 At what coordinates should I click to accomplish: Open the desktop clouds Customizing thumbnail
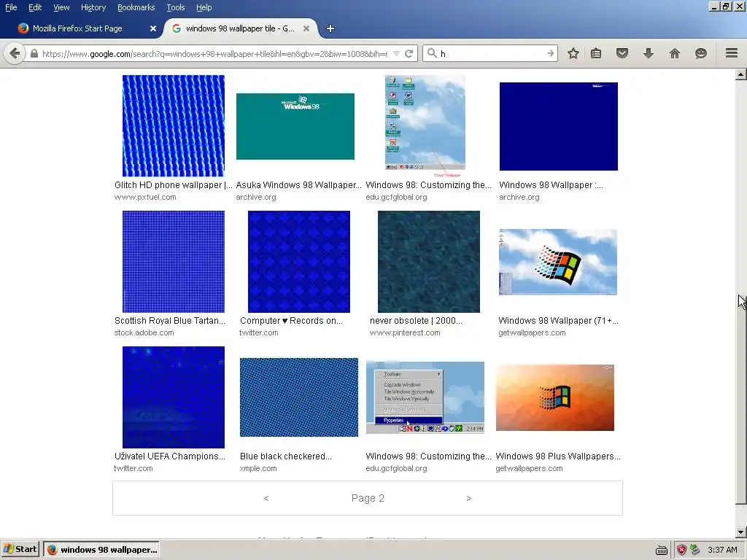(x=425, y=125)
